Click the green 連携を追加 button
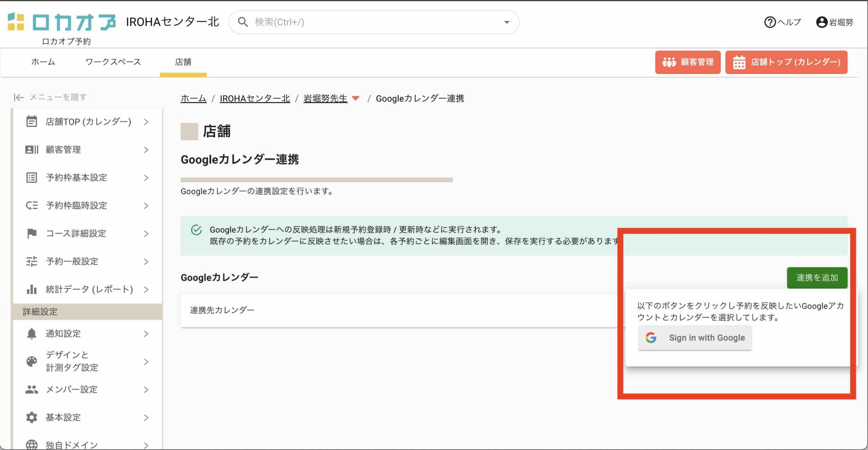The height and width of the screenshot is (450, 868). (x=817, y=278)
